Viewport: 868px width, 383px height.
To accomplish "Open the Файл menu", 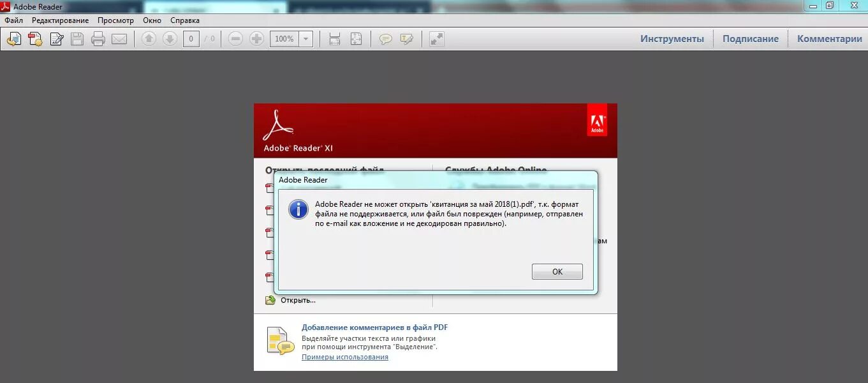I will point(13,20).
